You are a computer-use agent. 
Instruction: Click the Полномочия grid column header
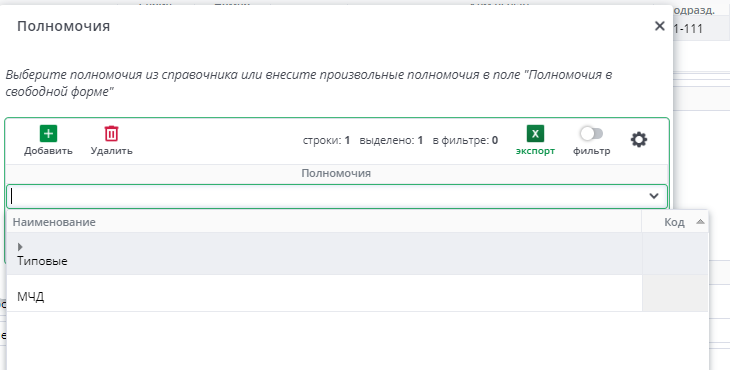click(x=336, y=173)
